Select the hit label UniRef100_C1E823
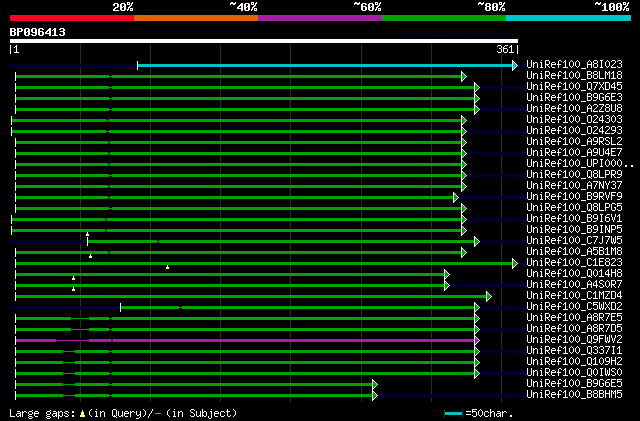 (x=574, y=263)
